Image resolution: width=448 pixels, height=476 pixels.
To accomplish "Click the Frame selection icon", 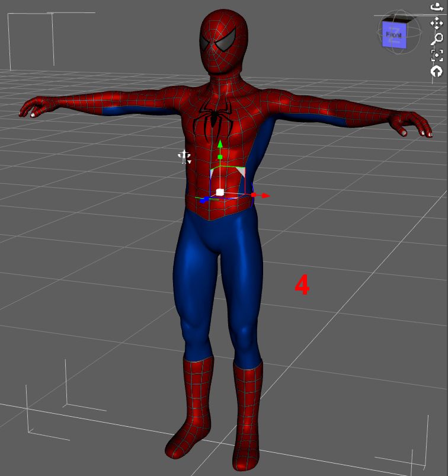I will pos(437,56).
